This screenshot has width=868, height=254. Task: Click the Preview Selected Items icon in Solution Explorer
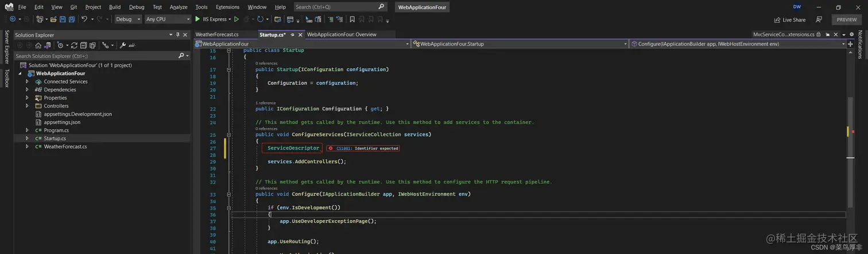[132, 45]
